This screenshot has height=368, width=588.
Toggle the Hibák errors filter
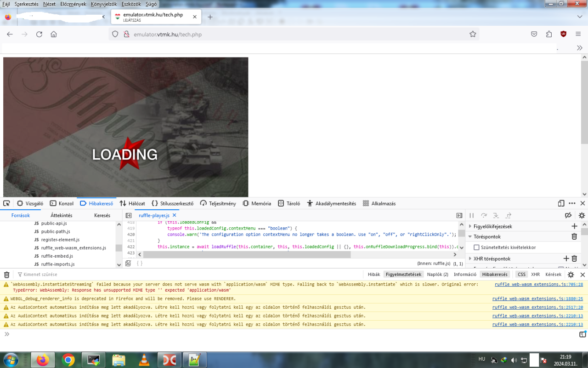[374, 275]
